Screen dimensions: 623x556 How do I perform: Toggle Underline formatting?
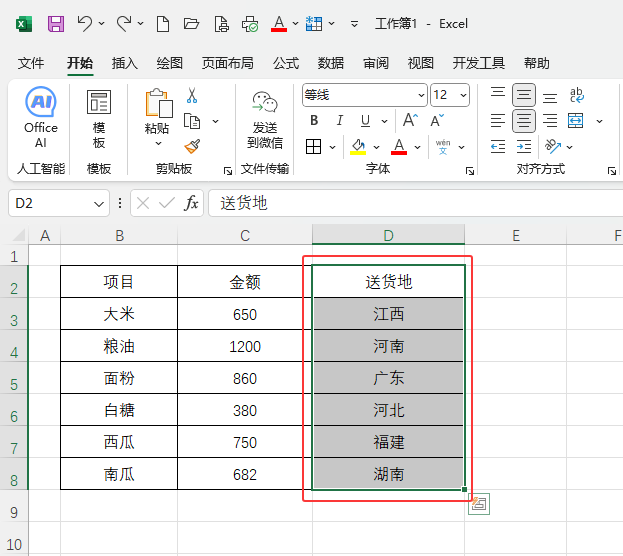pyautogui.click(x=365, y=120)
